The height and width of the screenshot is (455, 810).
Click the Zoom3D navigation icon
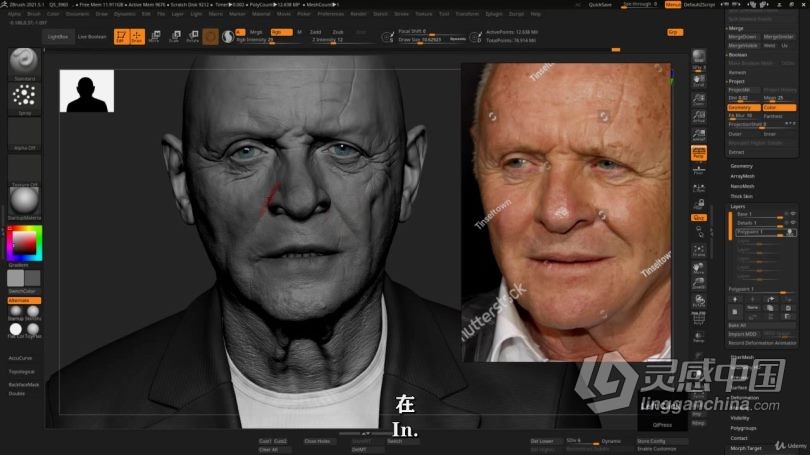[x=699, y=284]
